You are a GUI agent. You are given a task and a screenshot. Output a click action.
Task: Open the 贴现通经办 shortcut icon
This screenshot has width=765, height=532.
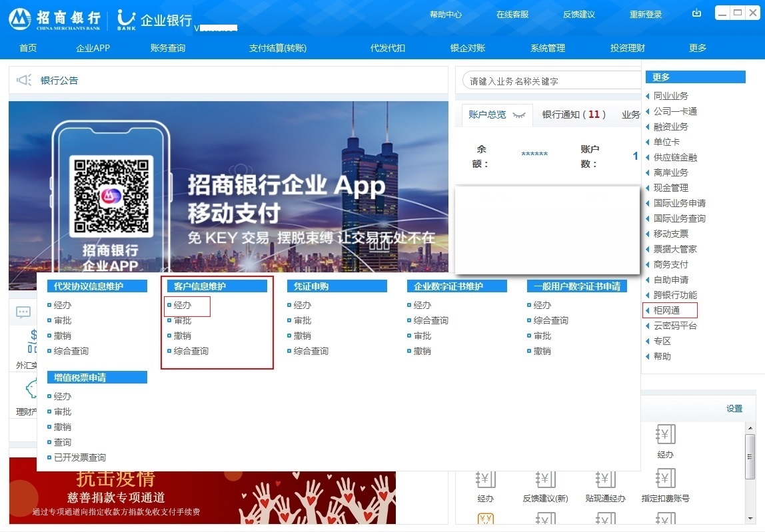pyautogui.click(x=605, y=479)
